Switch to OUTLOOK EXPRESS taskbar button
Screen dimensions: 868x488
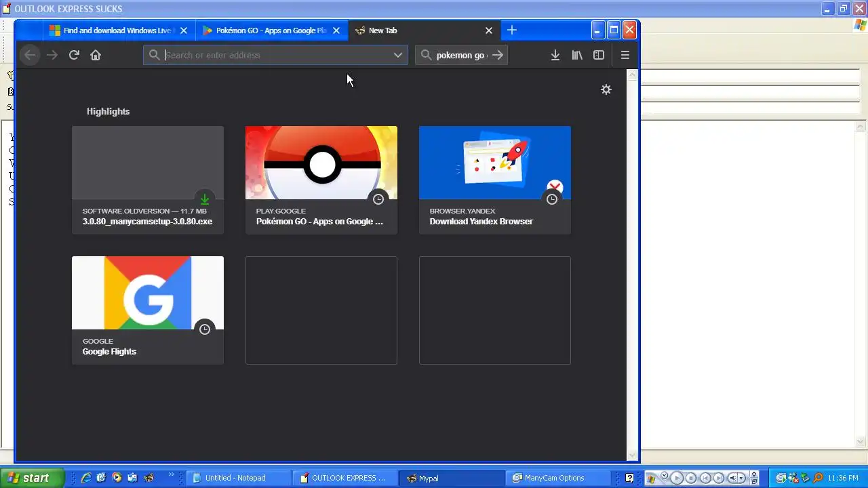pos(346,478)
